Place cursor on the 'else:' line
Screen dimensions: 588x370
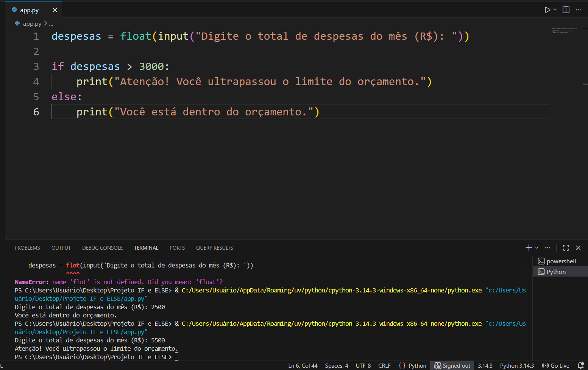67,97
